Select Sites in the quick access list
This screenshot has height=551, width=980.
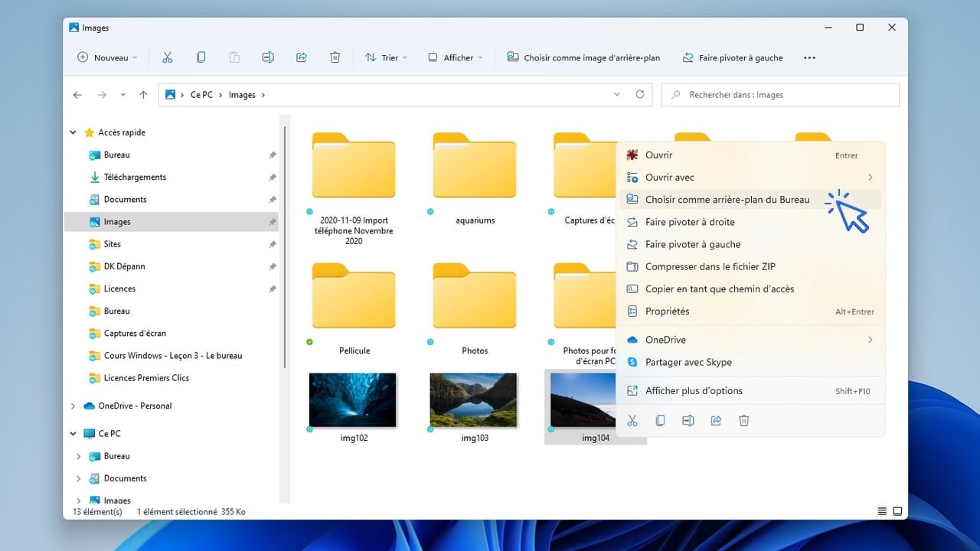[x=113, y=244]
